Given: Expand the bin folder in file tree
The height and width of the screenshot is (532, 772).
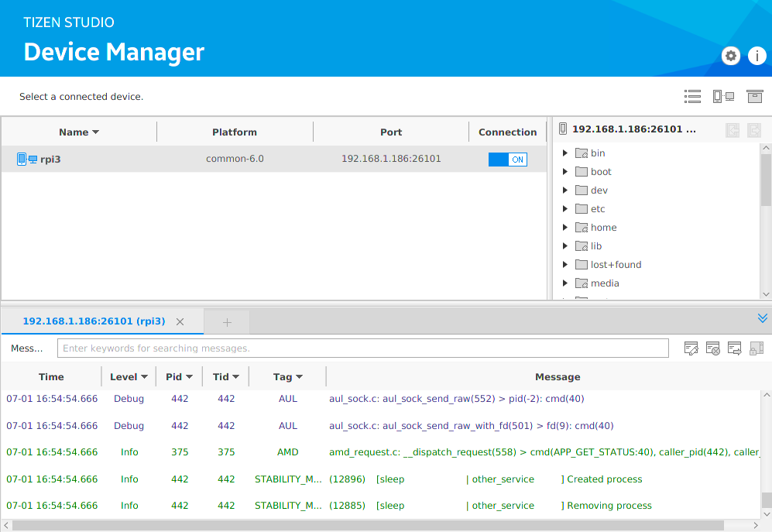Looking at the screenshot, I should (x=565, y=153).
